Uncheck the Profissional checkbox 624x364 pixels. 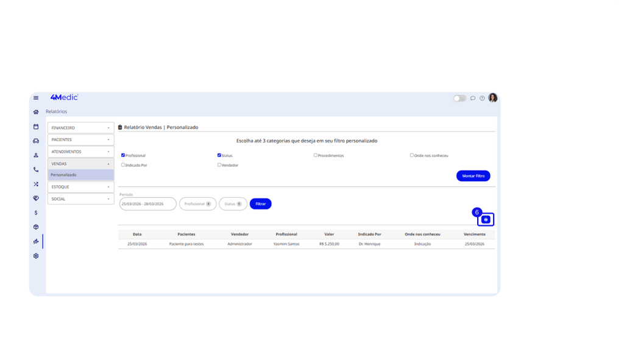coord(123,155)
